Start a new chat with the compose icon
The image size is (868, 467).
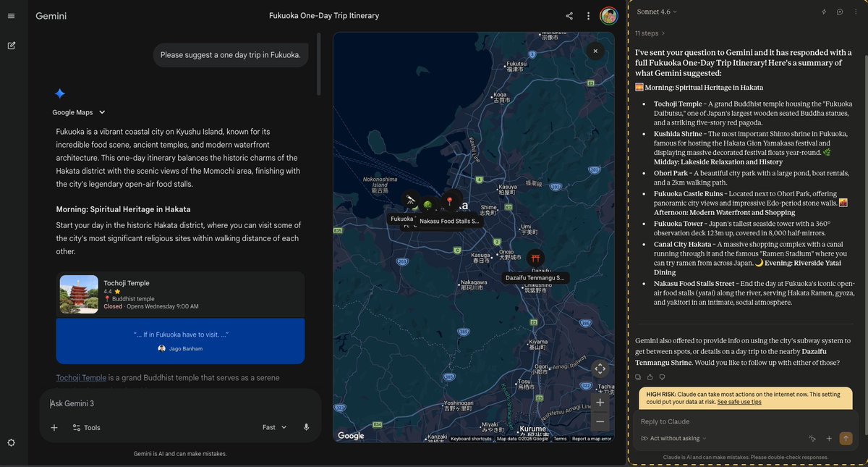11,46
